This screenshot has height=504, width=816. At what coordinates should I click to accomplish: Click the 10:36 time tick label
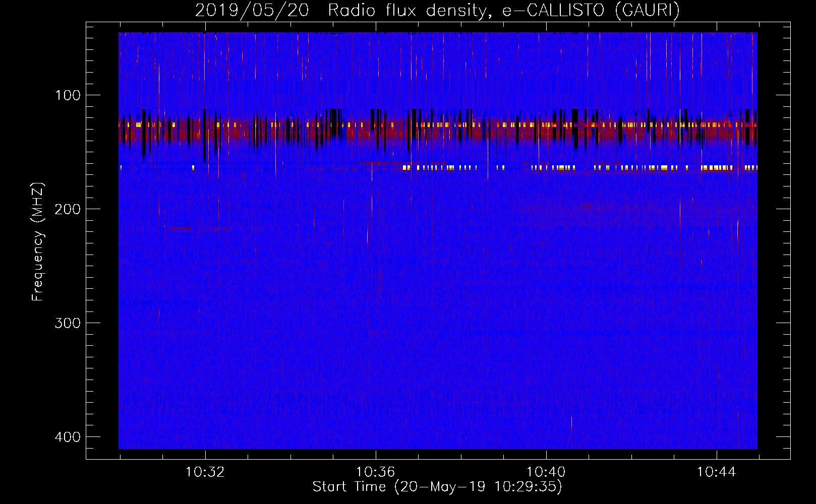click(x=375, y=472)
